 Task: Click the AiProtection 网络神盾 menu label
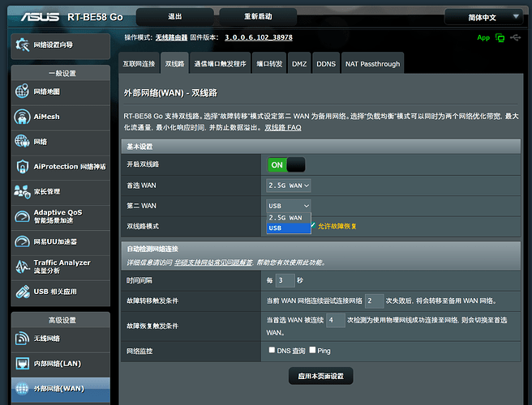(70, 166)
